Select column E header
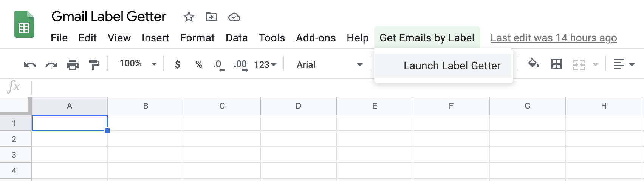The image size is (644, 181). 375,106
